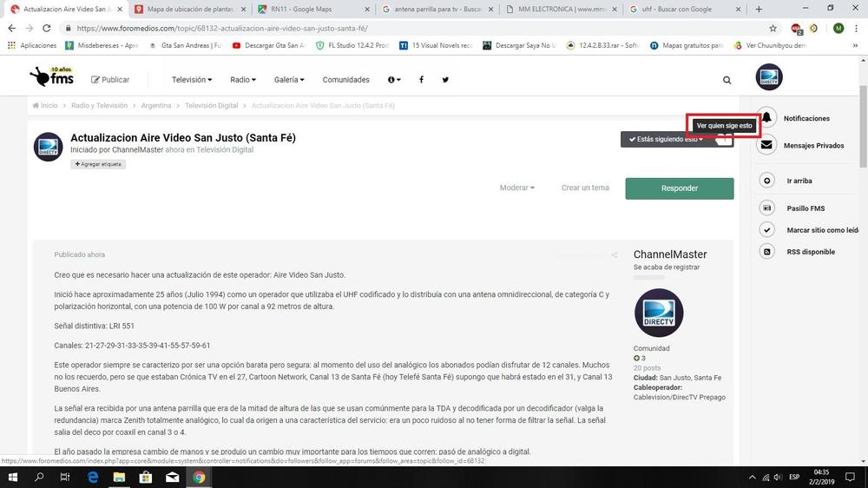The height and width of the screenshot is (488, 868).
Task: Expand the Galería dropdown menu
Action: [x=289, y=80]
